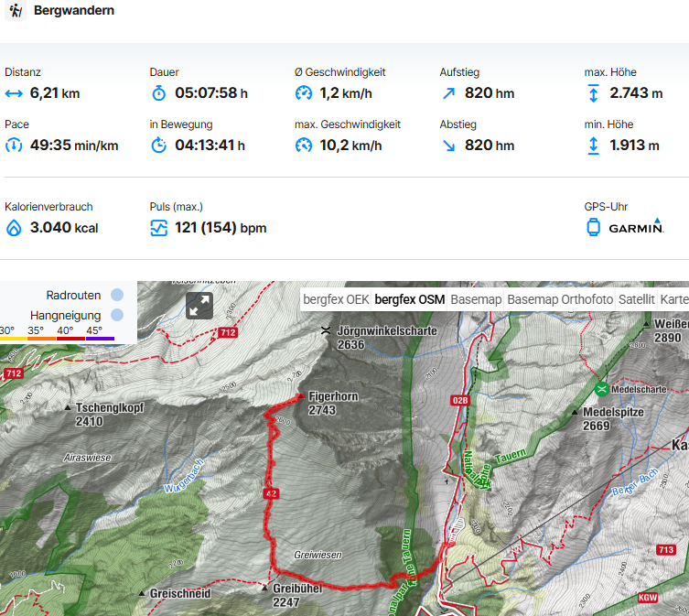The width and height of the screenshot is (689, 616).
Task: Click the Distanz double-arrow icon
Action: pos(14,93)
